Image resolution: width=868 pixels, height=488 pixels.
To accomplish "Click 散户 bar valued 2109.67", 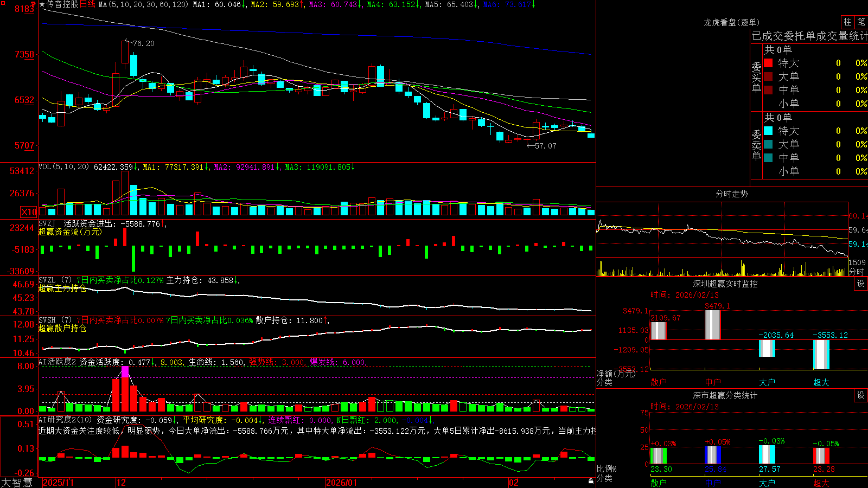I will click(658, 331).
